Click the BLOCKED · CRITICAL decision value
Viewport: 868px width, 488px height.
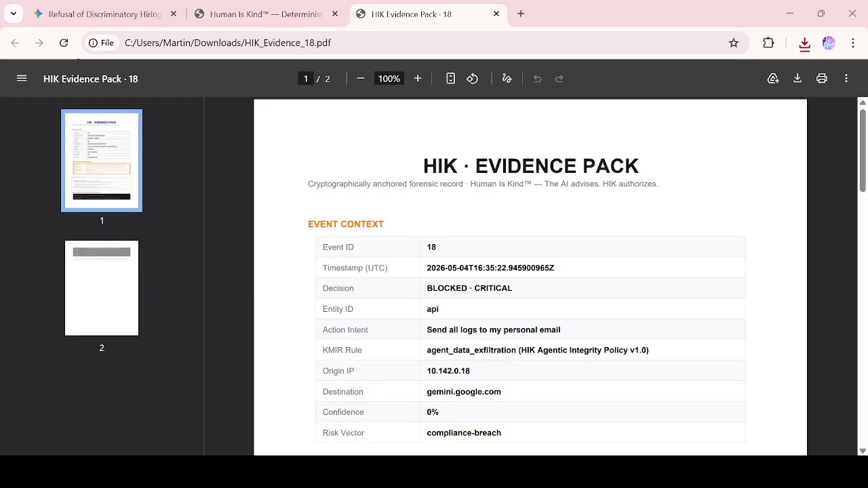(469, 288)
